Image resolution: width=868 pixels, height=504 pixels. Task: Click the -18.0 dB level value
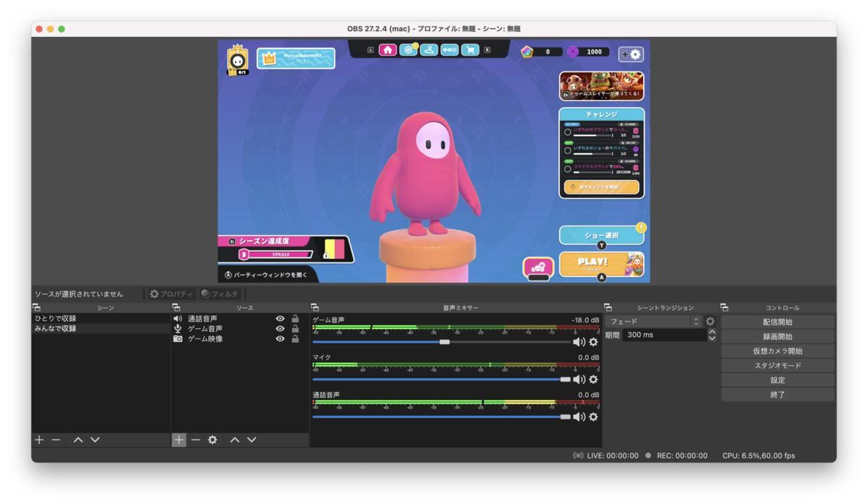pyautogui.click(x=584, y=320)
